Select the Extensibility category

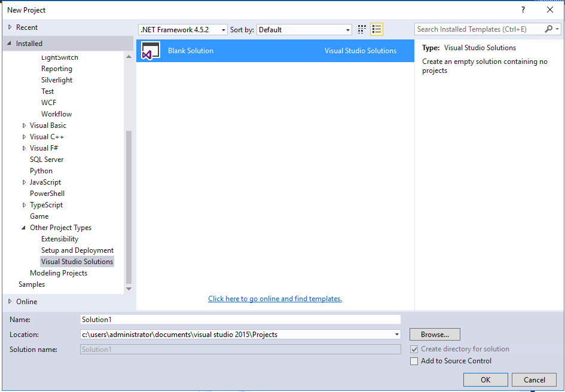tap(59, 239)
